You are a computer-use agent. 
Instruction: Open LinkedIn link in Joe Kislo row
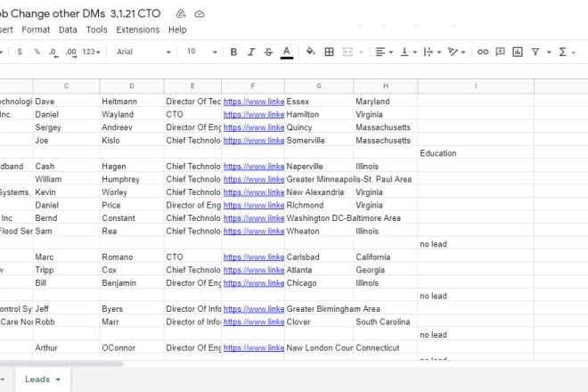pyautogui.click(x=254, y=140)
